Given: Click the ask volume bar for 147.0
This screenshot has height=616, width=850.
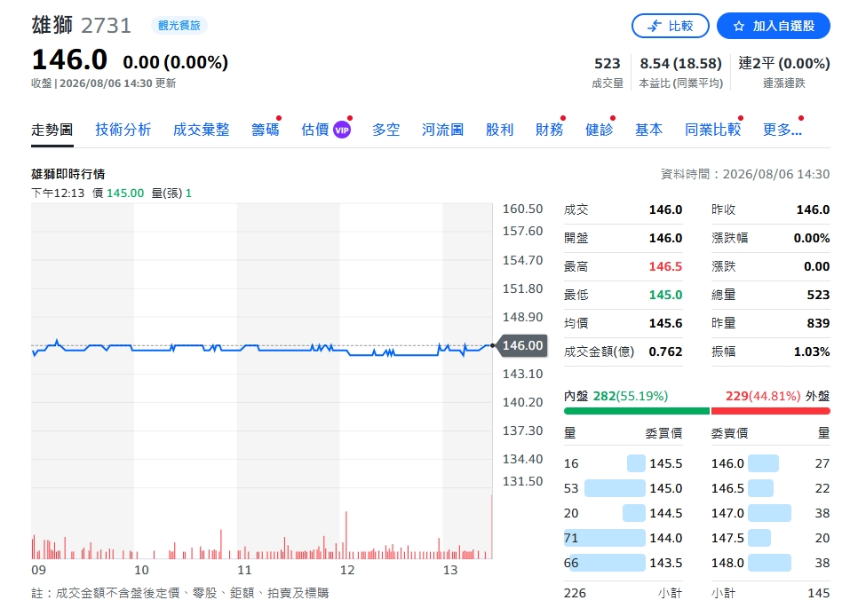Looking at the screenshot, I should click(769, 513).
